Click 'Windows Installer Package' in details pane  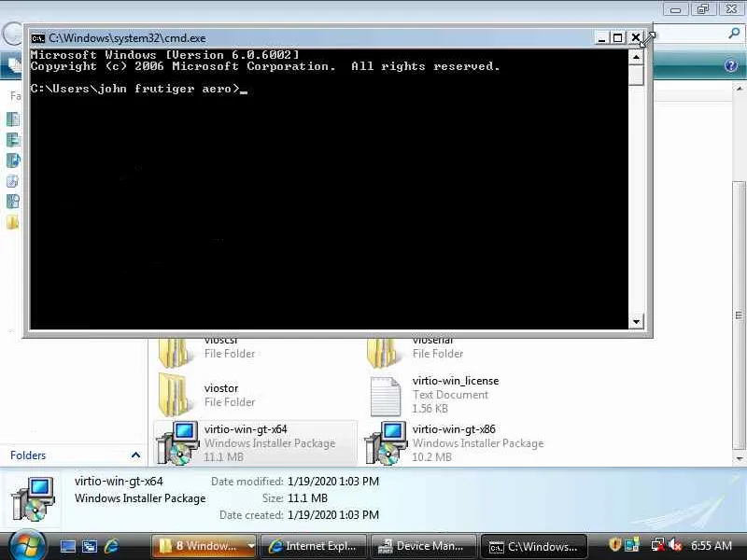(x=140, y=498)
